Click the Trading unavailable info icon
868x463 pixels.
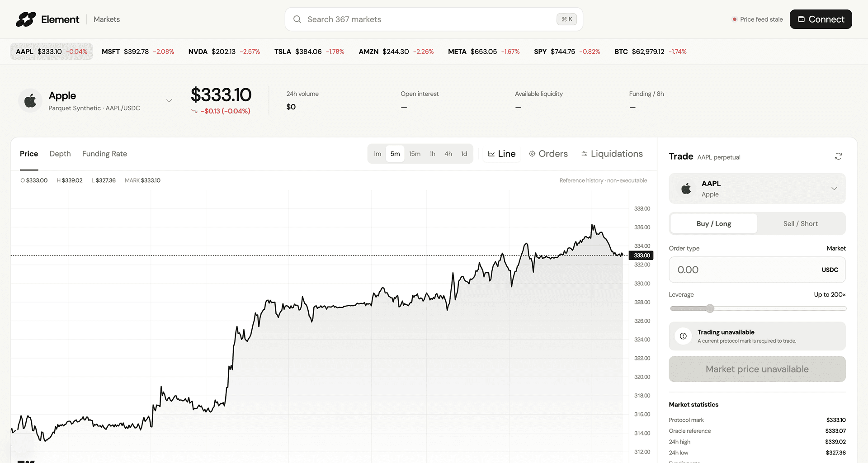coord(683,336)
